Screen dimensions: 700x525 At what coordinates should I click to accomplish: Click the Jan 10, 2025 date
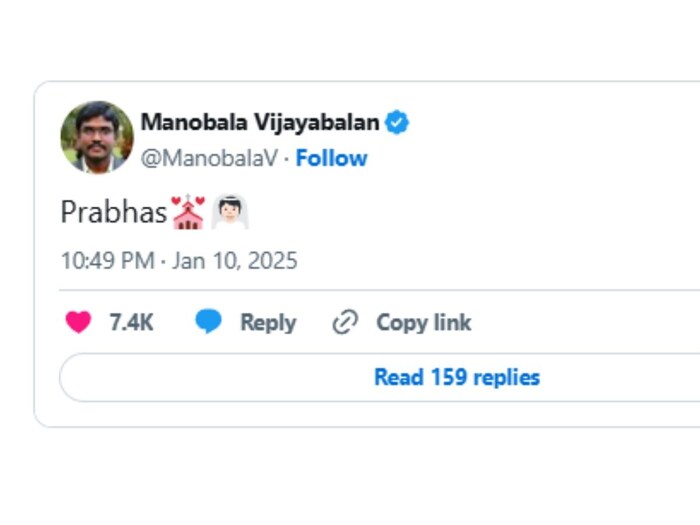click(x=235, y=261)
